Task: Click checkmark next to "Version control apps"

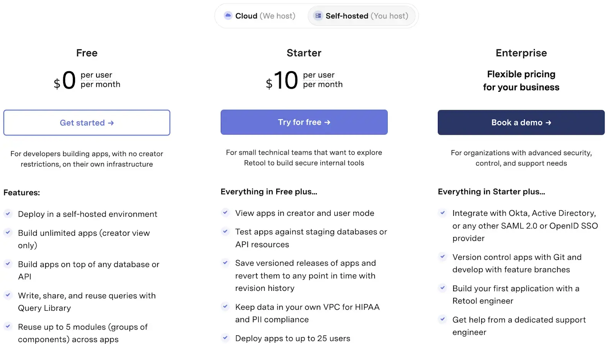Action: pos(443,256)
